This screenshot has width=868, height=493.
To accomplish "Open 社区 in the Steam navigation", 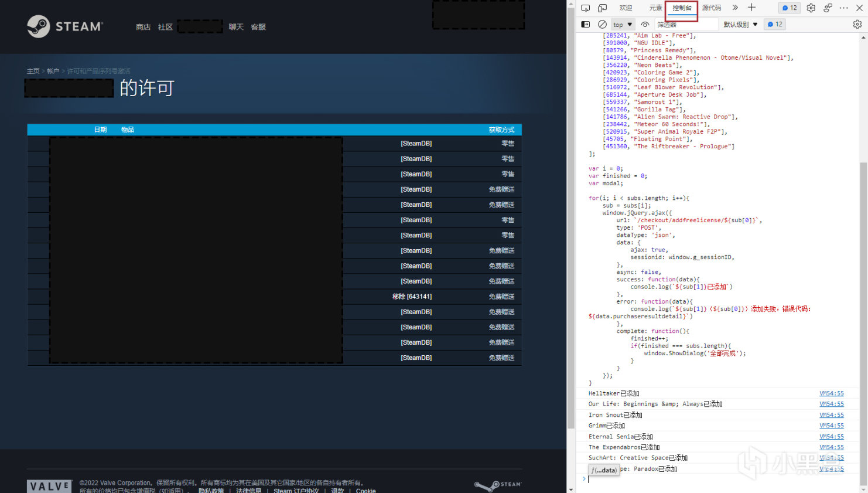I will pyautogui.click(x=165, y=27).
